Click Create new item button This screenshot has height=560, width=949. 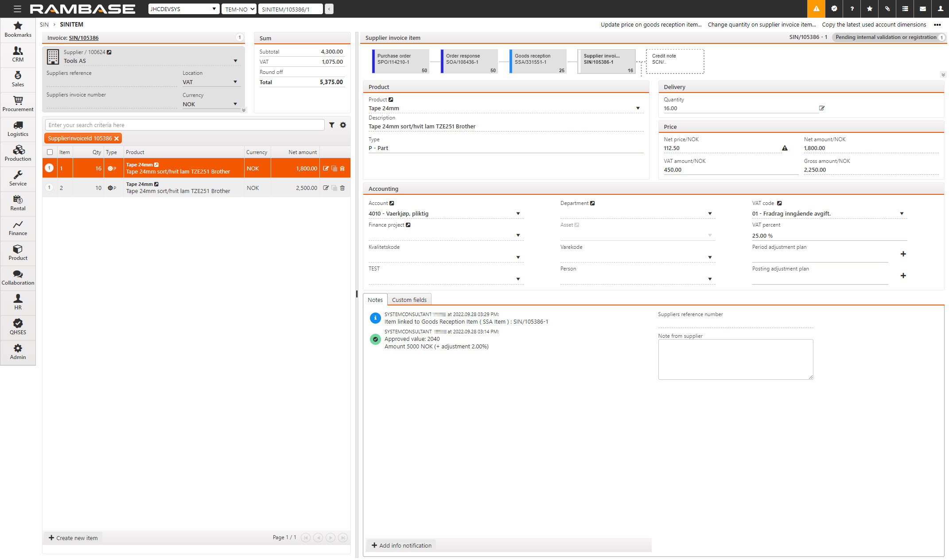pos(74,538)
